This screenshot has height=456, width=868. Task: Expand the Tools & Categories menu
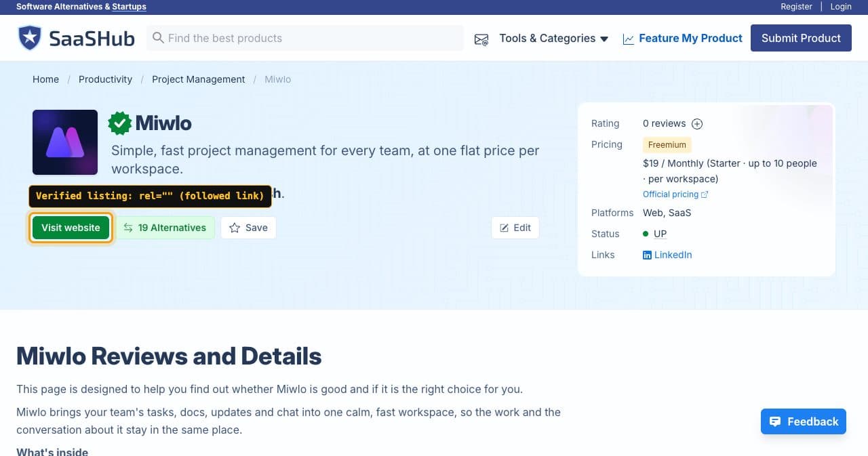click(x=554, y=38)
